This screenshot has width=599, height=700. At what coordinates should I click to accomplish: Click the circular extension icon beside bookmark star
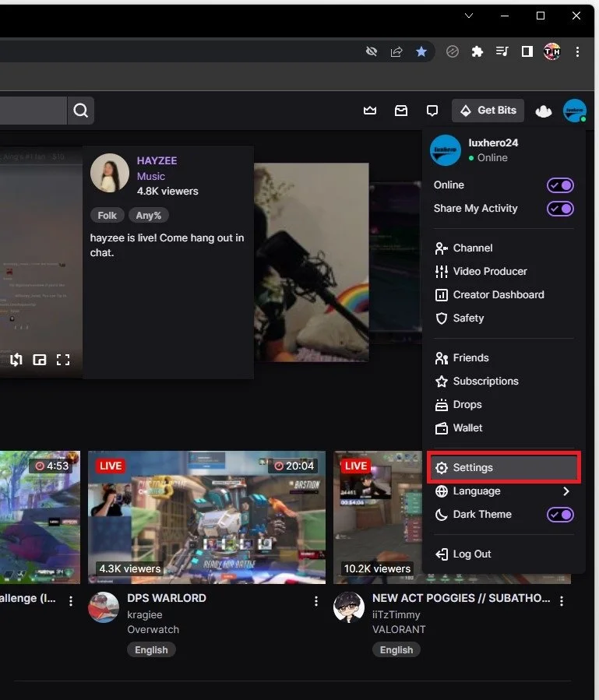coord(452,52)
